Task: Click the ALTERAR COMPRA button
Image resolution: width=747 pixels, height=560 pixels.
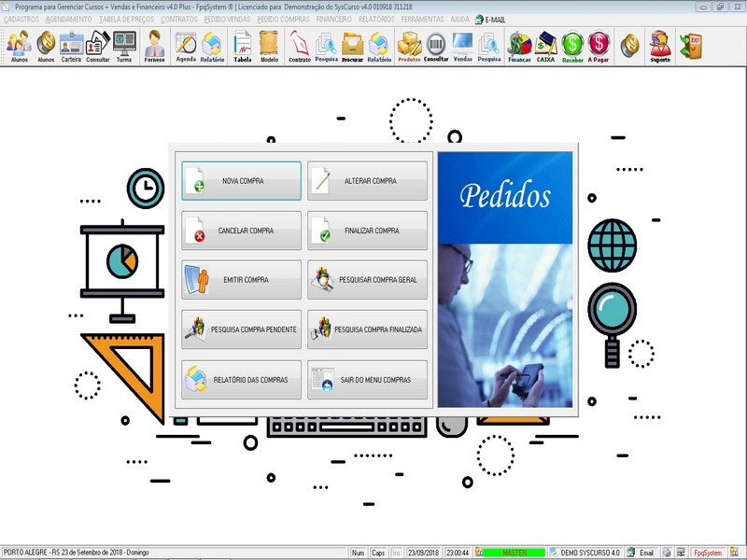Action: click(367, 181)
